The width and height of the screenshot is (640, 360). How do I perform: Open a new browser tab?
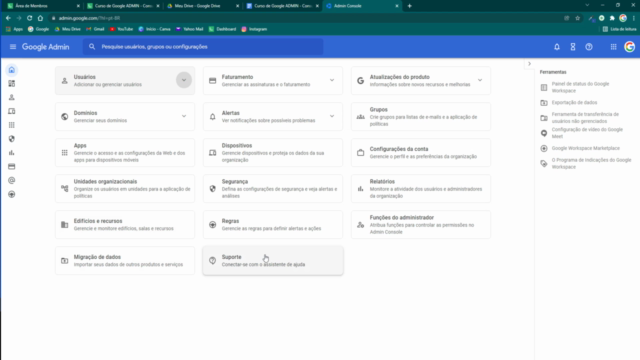coord(409,6)
